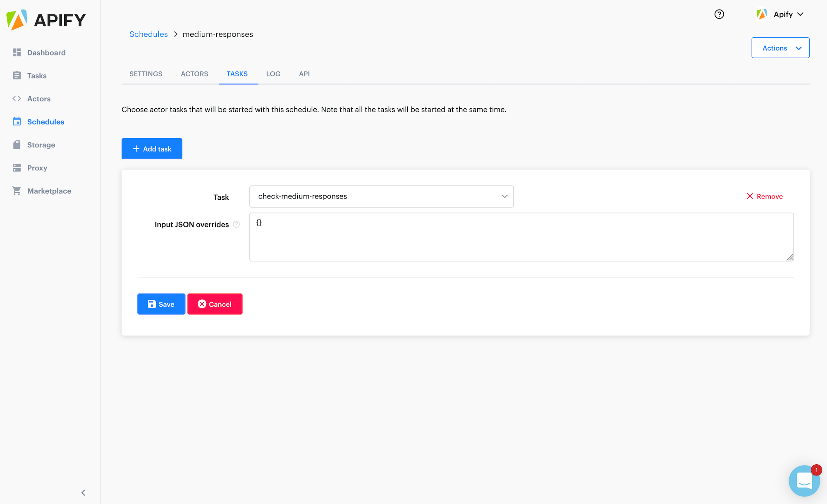Image resolution: width=827 pixels, height=504 pixels.
Task: Cancel the task changes
Action: click(x=215, y=304)
